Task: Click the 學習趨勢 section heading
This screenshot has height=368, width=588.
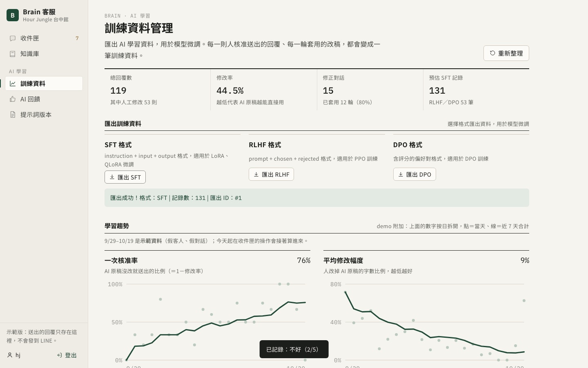Action: pos(117,226)
